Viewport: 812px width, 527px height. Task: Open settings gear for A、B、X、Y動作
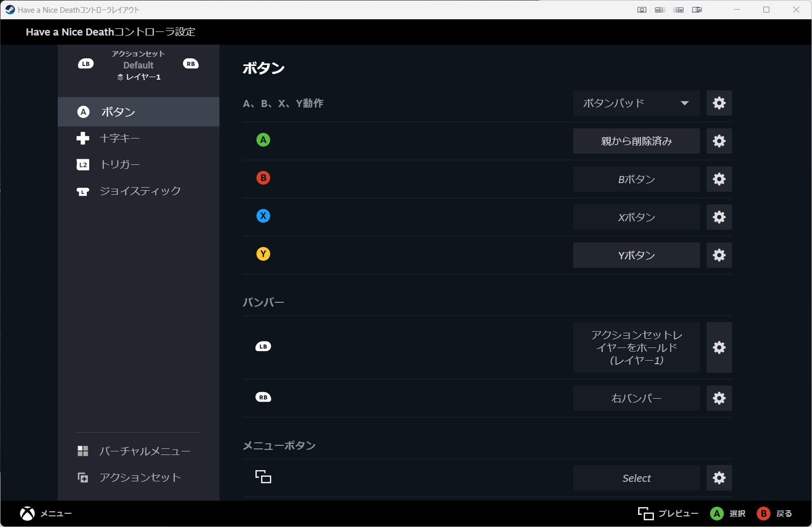pyautogui.click(x=719, y=103)
